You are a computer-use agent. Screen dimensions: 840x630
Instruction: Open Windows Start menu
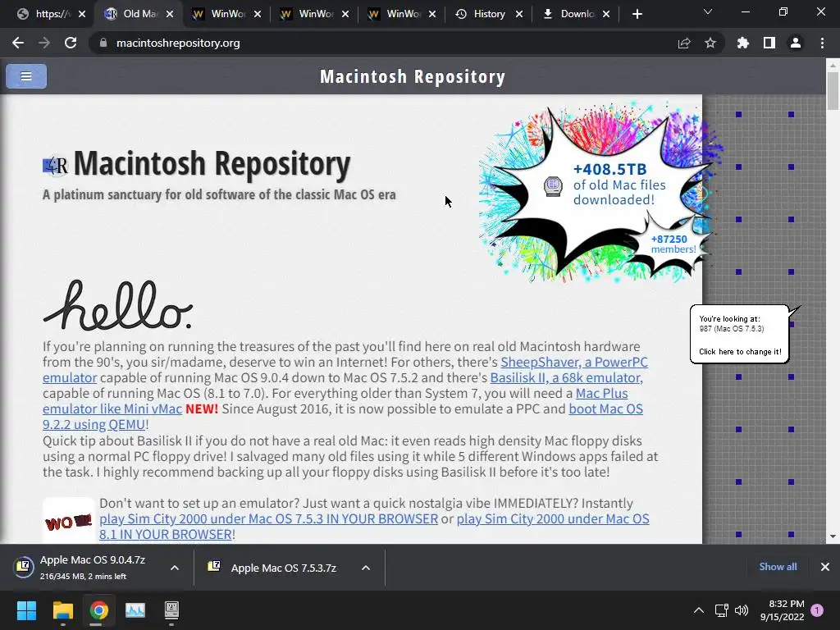coord(26,610)
